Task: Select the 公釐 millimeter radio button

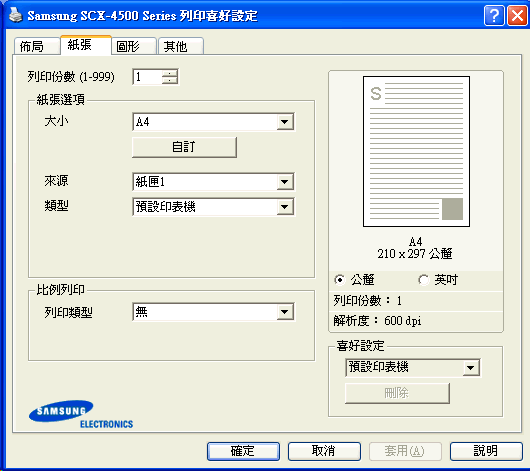Action: click(339, 280)
